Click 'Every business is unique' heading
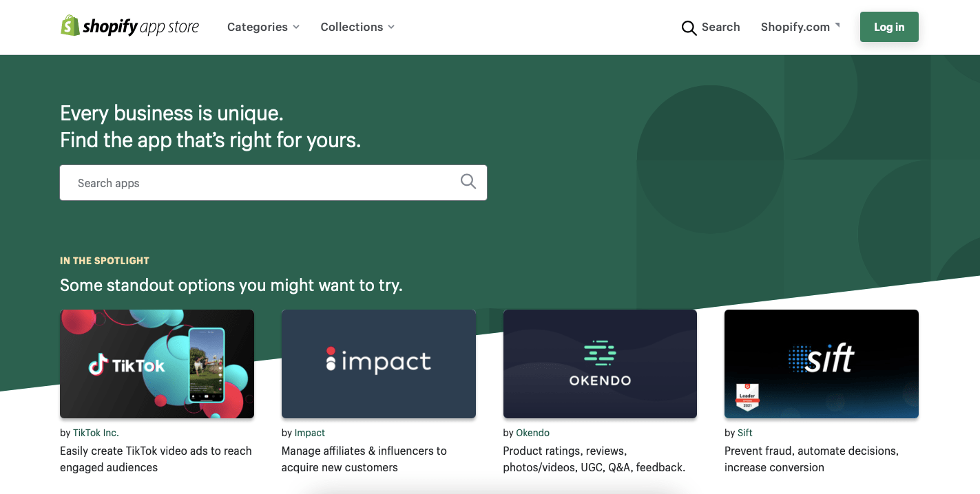980x494 pixels. tap(171, 113)
